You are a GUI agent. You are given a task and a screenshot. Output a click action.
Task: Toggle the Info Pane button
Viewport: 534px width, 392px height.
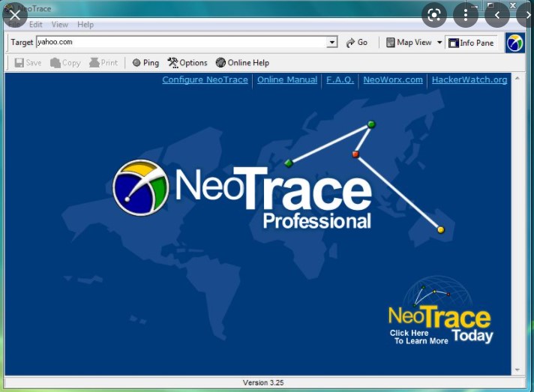coord(471,43)
